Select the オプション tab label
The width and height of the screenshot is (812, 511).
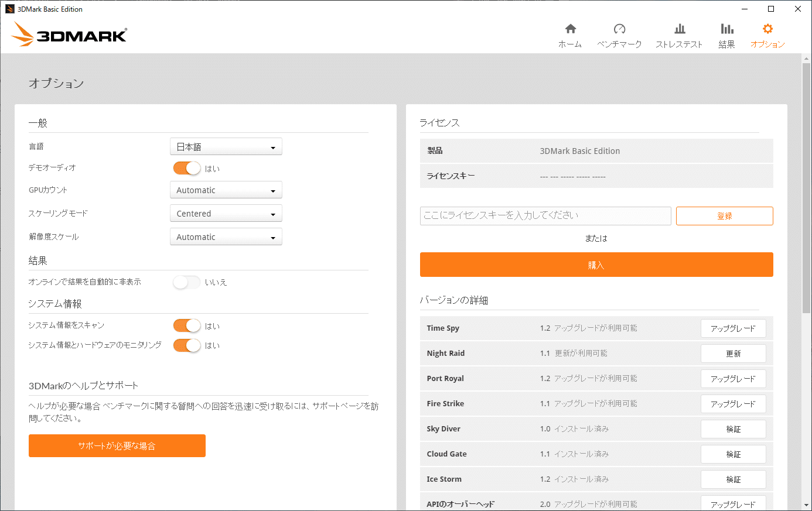tap(768, 44)
